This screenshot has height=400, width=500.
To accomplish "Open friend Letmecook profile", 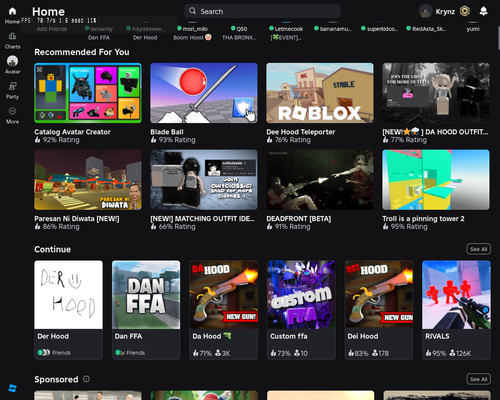I will coord(286,29).
